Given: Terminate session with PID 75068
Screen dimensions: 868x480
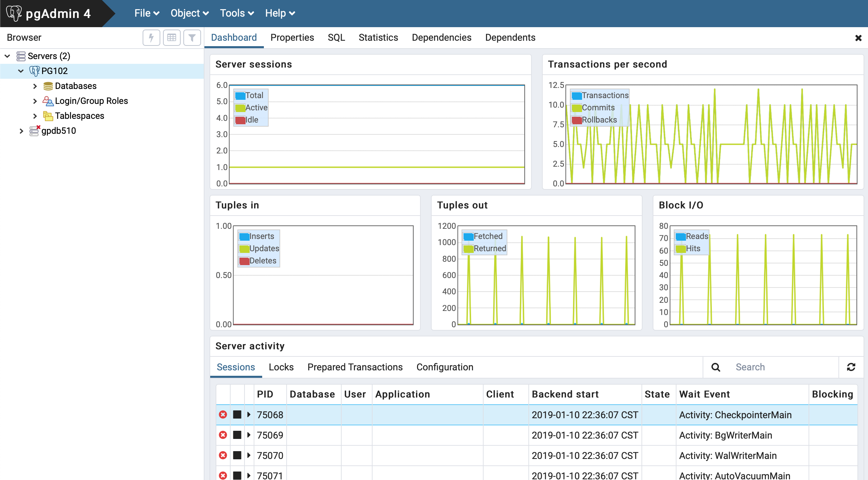Looking at the screenshot, I should point(223,414).
